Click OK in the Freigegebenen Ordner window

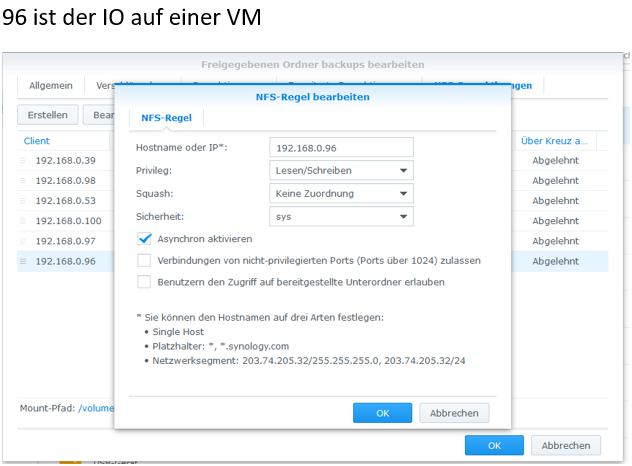[495, 445]
